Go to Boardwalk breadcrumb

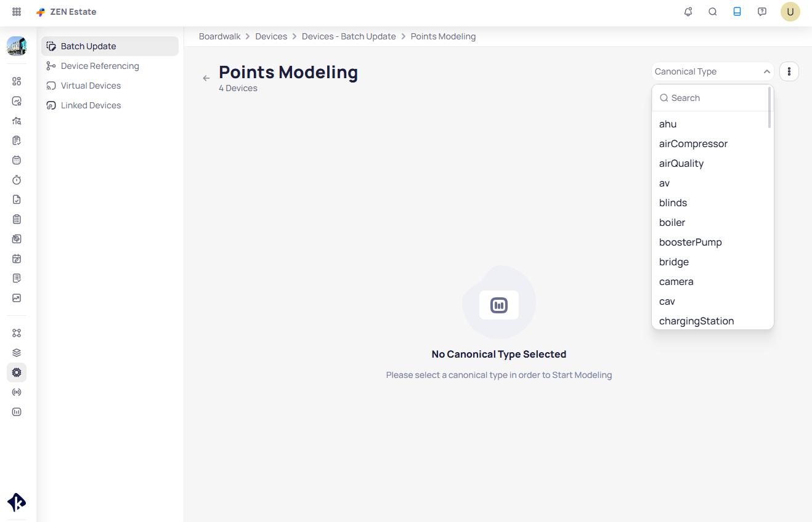pyautogui.click(x=220, y=36)
